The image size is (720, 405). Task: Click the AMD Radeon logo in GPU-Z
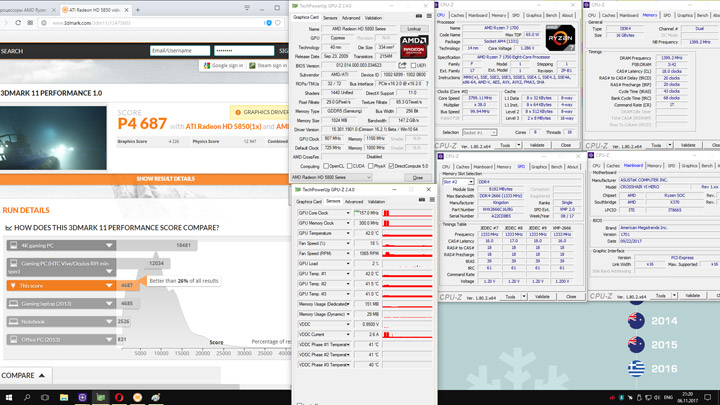pos(414,47)
